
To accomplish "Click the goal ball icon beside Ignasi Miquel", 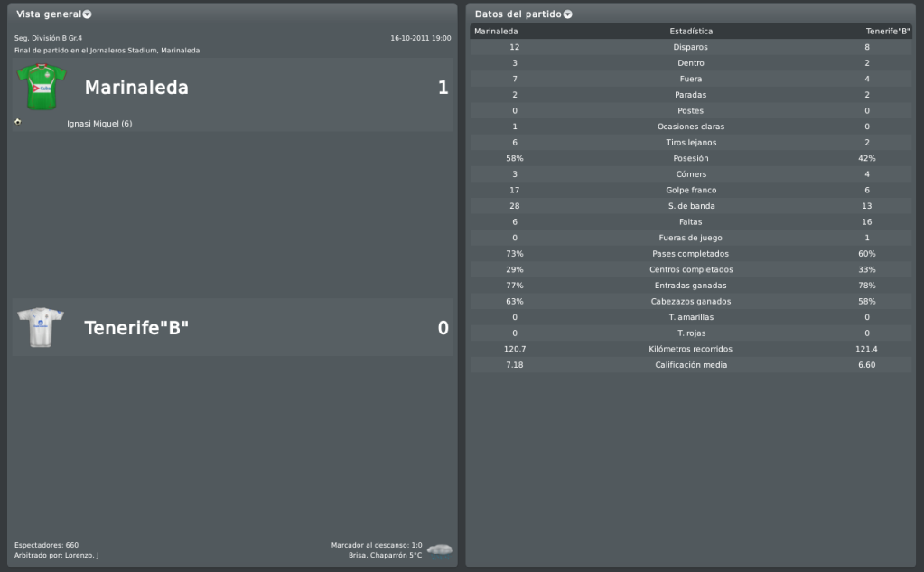I will coord(18,122).
